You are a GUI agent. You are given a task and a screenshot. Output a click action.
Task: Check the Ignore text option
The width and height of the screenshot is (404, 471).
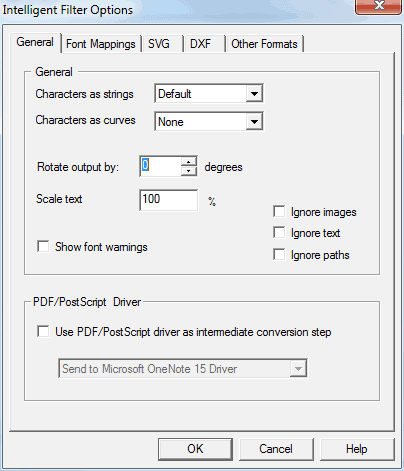279,232
